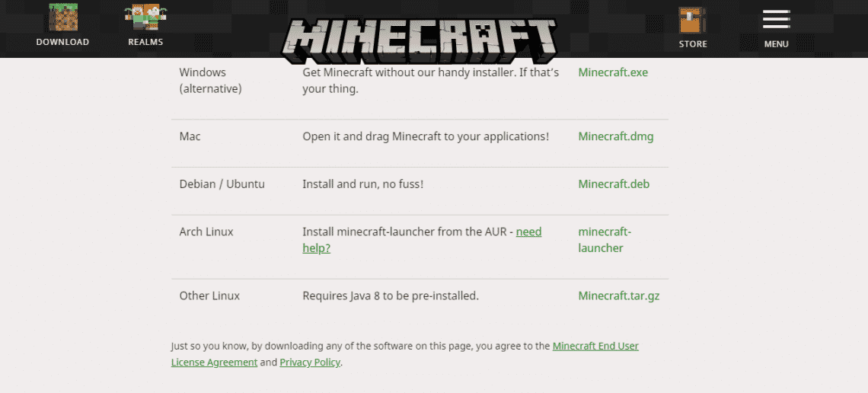Click 'Install and run, no fuss!' text
This screenshot has width=868, height=393.
(x=362, y=184)
